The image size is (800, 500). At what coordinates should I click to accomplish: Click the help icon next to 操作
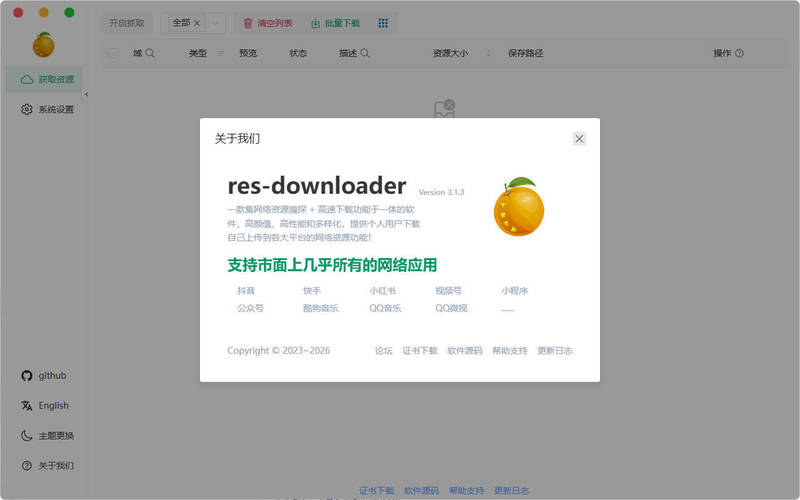point(739,53)
